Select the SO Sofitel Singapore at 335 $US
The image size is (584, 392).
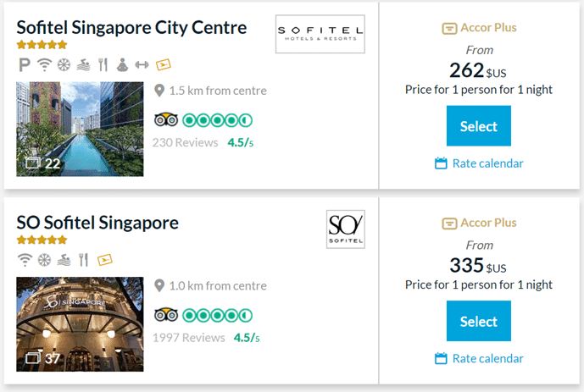pyautogui.click(x=479, y=321)
